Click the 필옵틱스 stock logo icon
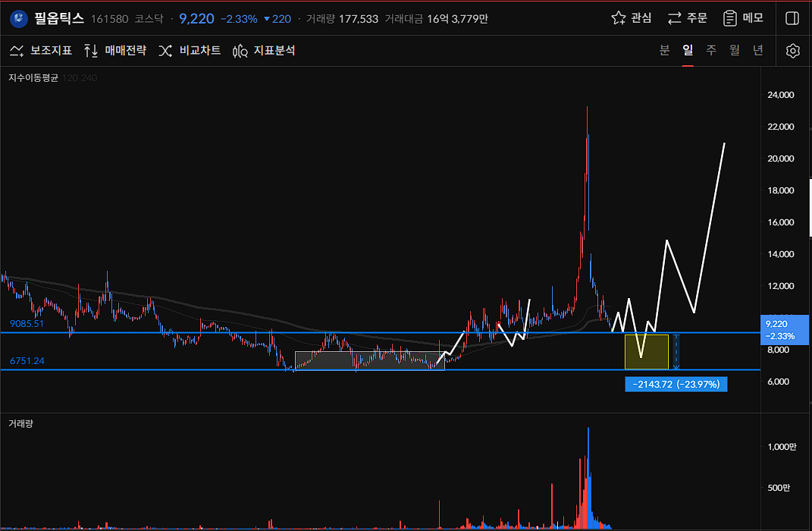812x531 pixels. click(19, 18)
